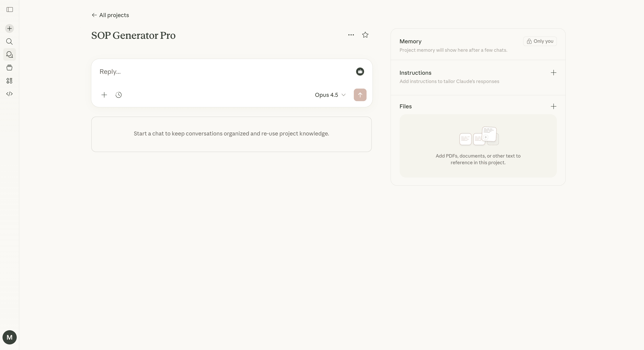Click the clock icon in reply box
644x350 pixels.
(x=118, y=95)
